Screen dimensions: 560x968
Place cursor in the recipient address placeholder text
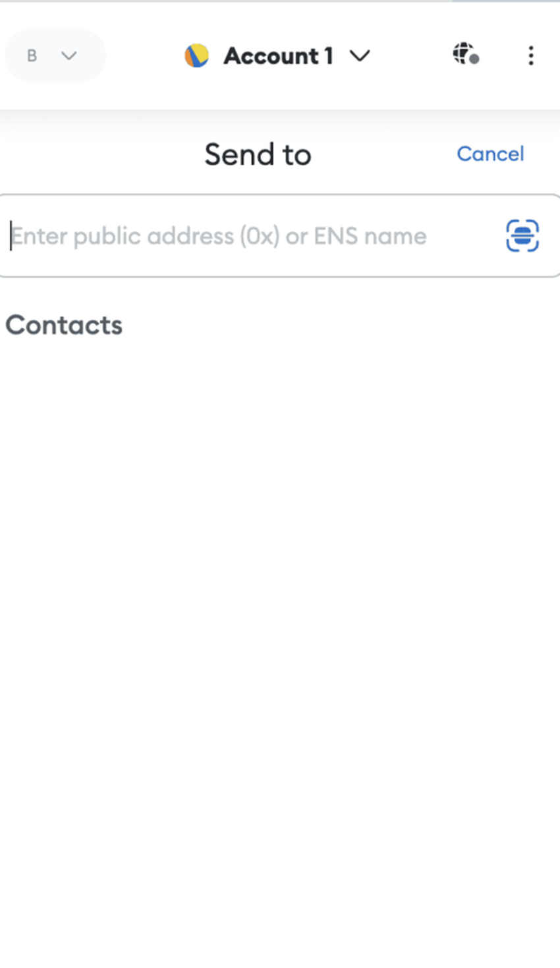[x=219, y=236]
